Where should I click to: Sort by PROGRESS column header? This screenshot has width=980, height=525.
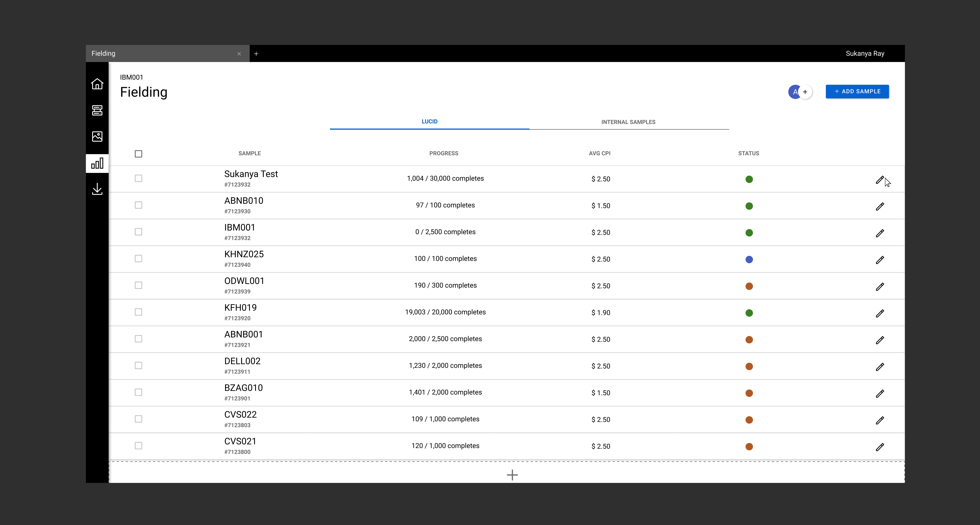point(444,153)
